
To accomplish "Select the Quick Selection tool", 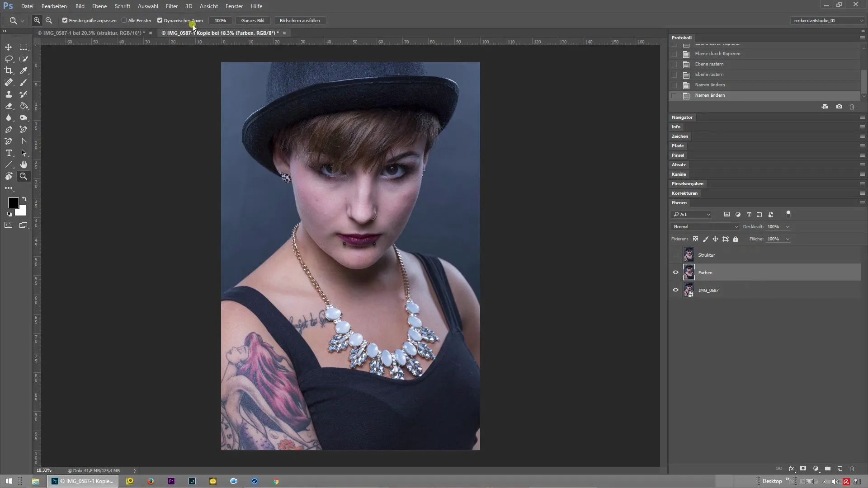I will coord(24,59).
